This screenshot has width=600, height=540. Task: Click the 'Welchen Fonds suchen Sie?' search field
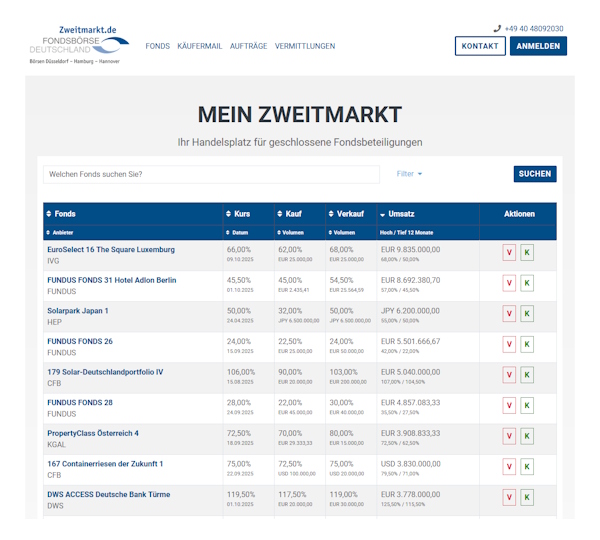point(212,175)
